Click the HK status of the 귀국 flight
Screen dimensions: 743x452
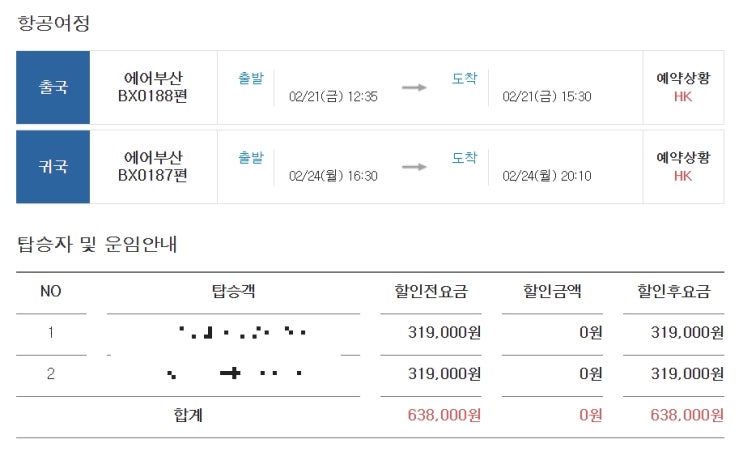pos(683,176)
